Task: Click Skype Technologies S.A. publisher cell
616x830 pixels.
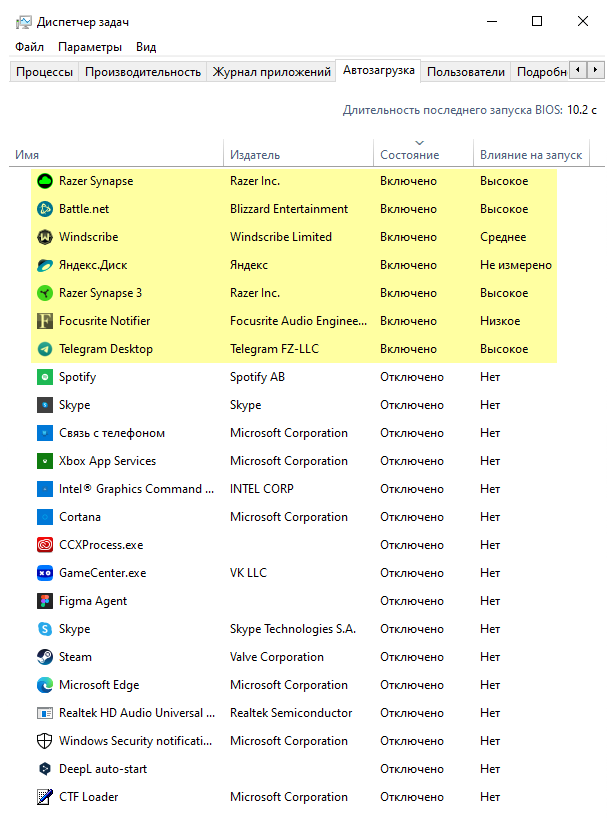Action: (293, 629)
